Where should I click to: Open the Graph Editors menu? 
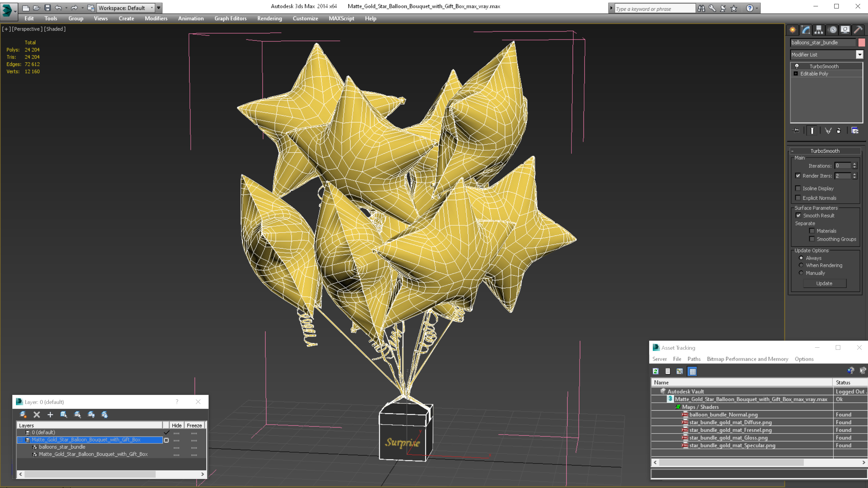point(231,18)
